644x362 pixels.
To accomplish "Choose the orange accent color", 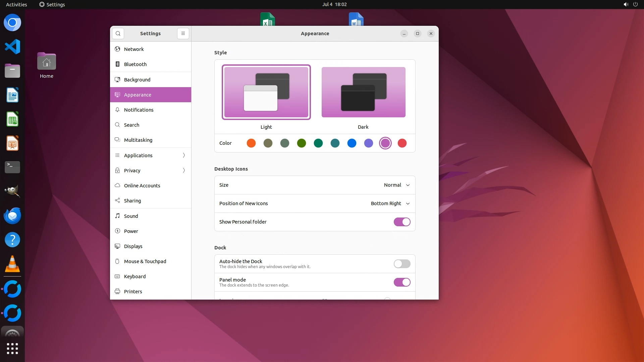I will click(251, 143).
